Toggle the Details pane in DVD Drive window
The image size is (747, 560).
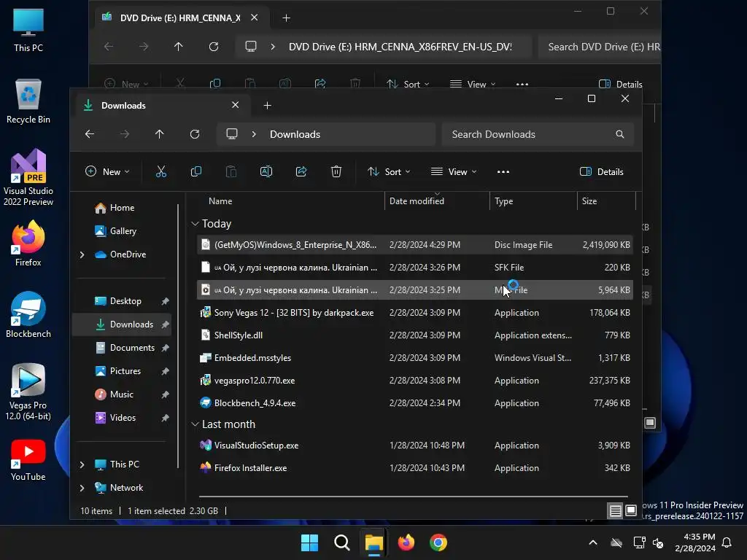620,85
